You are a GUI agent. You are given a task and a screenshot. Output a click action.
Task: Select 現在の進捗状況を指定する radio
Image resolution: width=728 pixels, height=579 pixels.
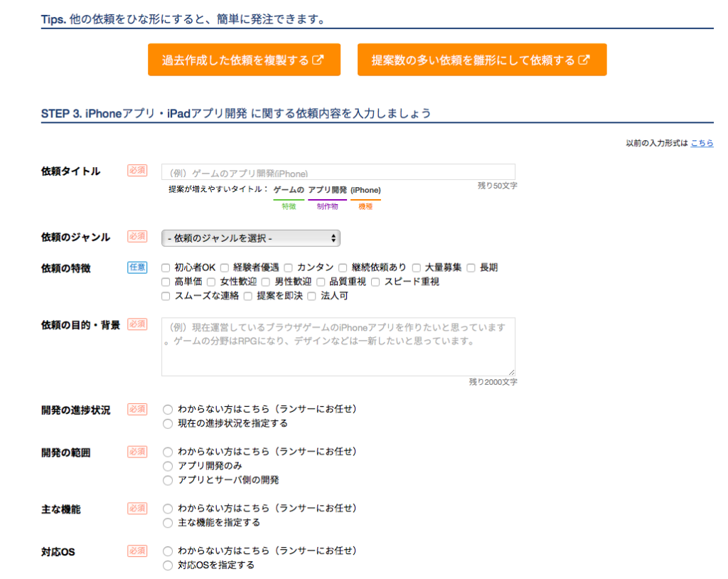coord(168,424)
